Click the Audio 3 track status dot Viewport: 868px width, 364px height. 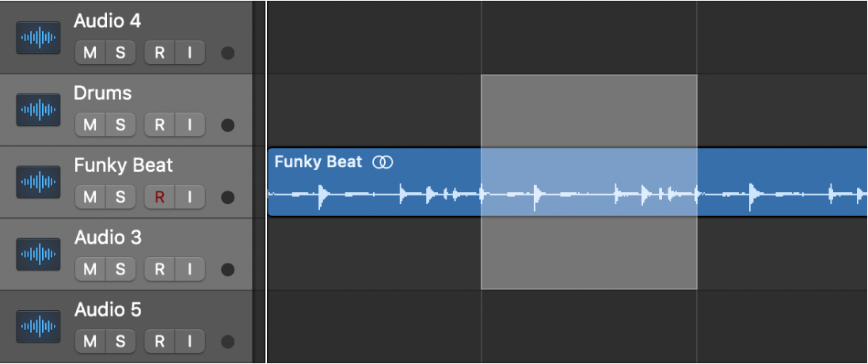[227, 269]
